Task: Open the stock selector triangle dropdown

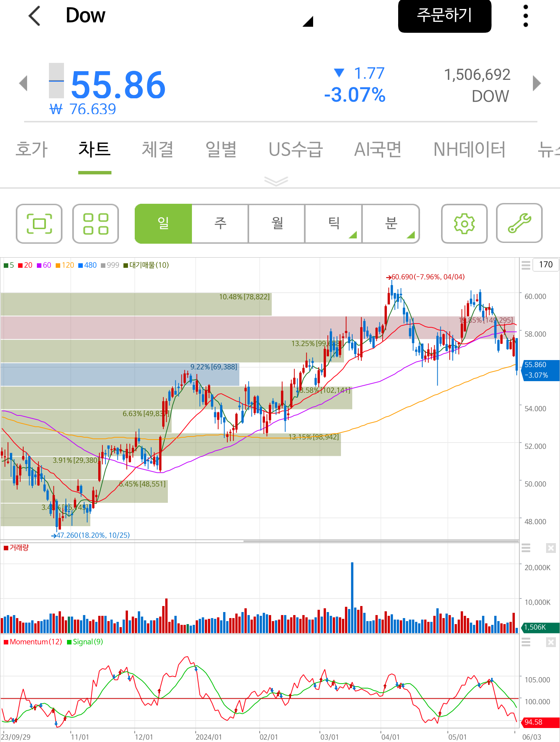Action: (x=308, y=21)
